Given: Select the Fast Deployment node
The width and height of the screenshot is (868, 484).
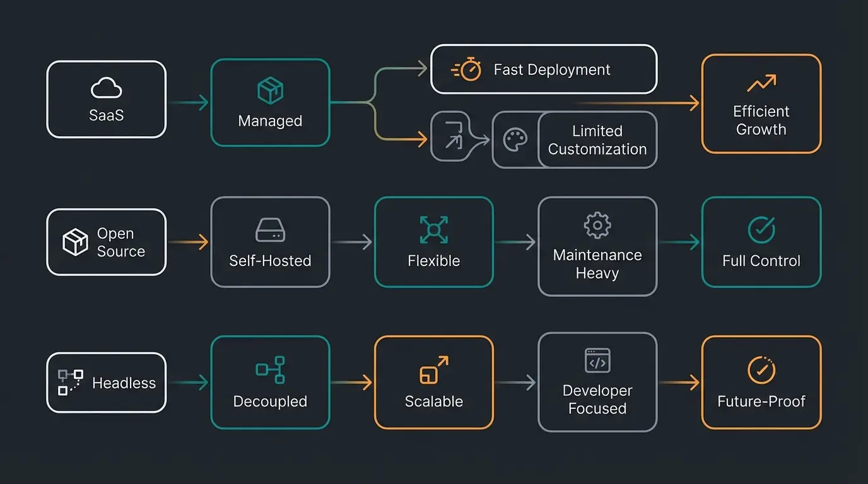Looking at the screenshot, I should (x=544, y=69).
